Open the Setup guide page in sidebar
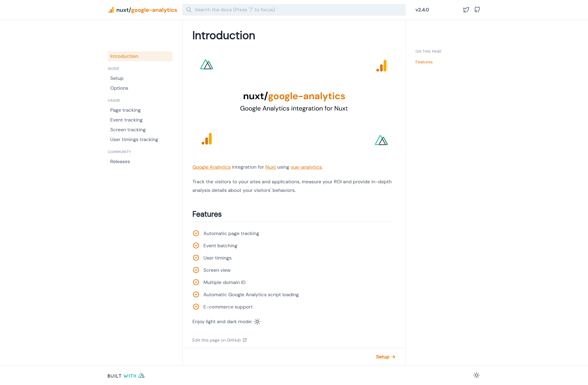The width and height of the screenshot is (588, 385). click(117, 78)
